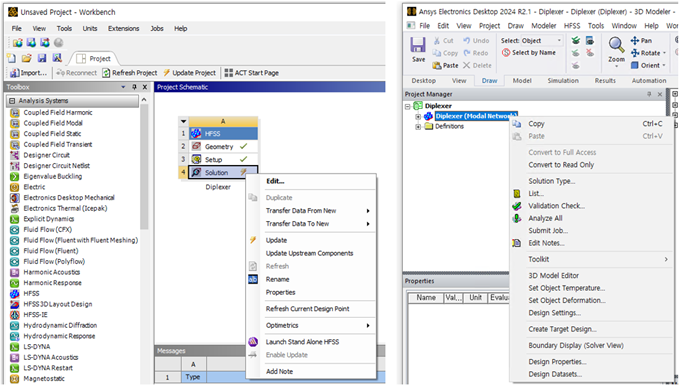Select Eigenvalue Buckling in Toolbox
The height and width of the screenshot is (390, 685).
52,176
